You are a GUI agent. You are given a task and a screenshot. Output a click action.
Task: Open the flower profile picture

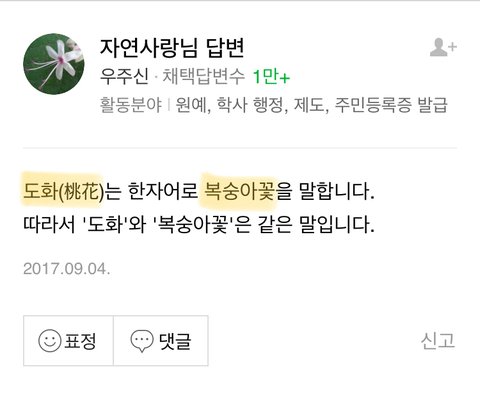coord(54,64)
